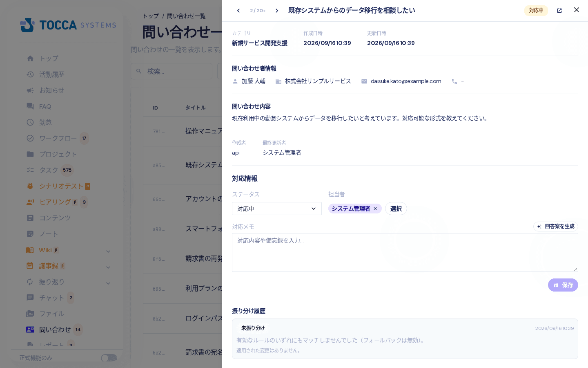The height and width of the screenshot is (368, 588).
Task: Click the person icon beside 加藤 大輔
Action: pyautogui.click(x=235, y=81)
